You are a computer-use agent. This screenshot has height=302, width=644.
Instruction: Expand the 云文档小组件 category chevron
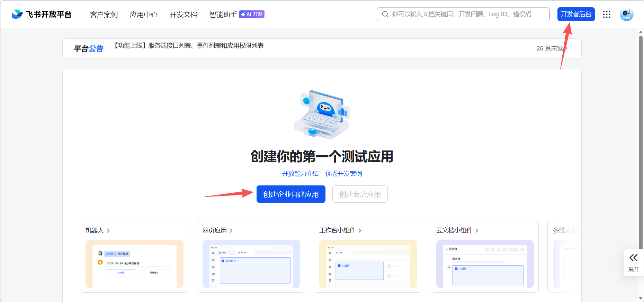[x=477, y=230]
